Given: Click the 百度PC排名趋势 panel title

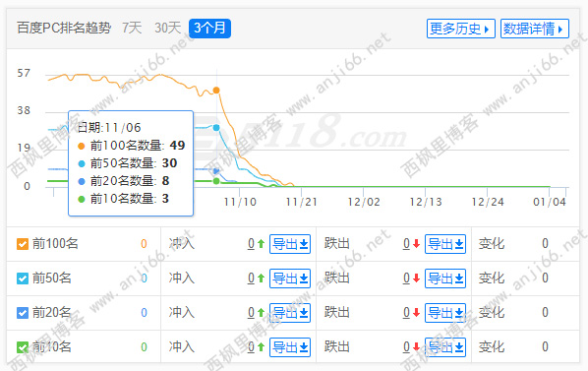Looking at the screenshot, I should pos(64,29).
